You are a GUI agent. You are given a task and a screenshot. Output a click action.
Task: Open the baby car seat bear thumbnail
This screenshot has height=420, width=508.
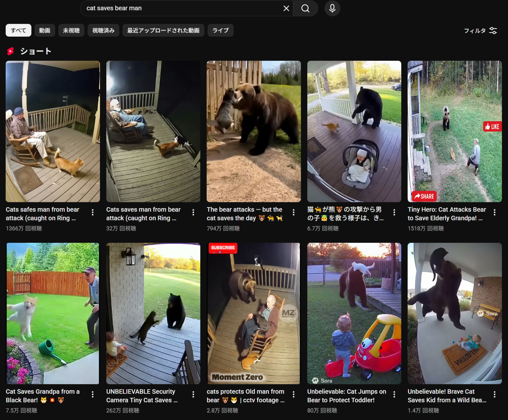tap(354, 131)
